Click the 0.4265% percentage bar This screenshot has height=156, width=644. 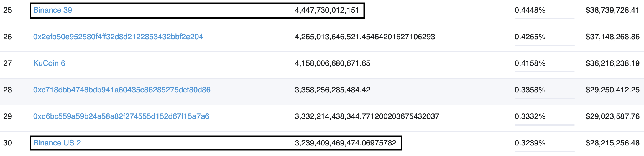pos(545,45)
